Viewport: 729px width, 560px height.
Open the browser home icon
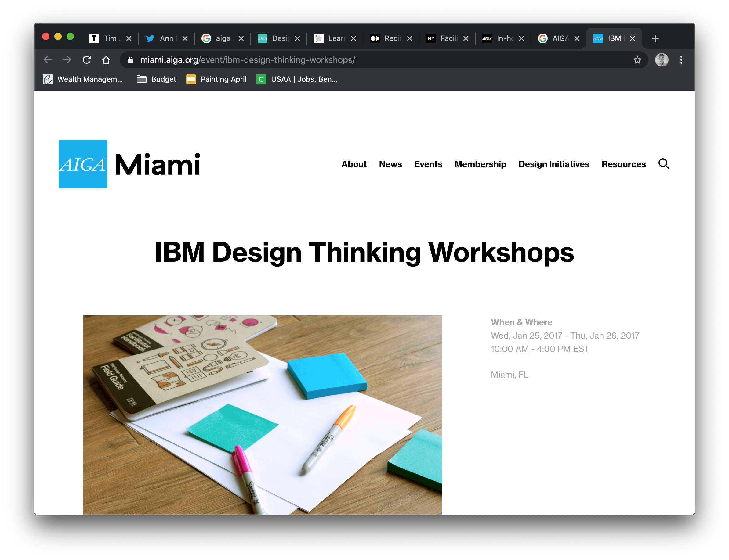tap(106, 60)
